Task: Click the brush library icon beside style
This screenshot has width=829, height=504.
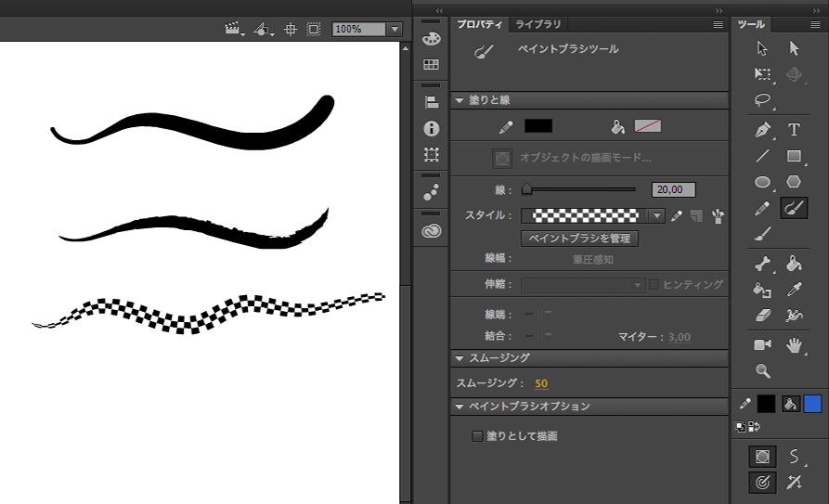Action: pos(718,215)
